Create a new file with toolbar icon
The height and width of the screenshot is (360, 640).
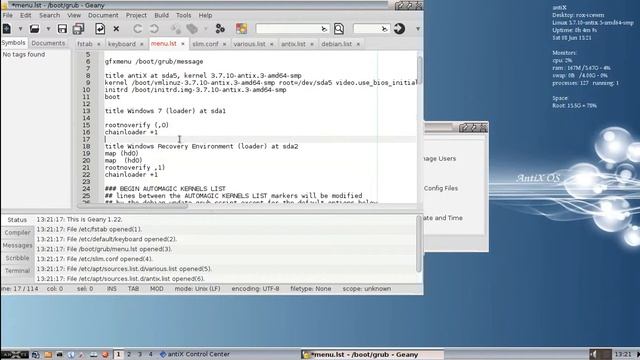pos(7,29)
